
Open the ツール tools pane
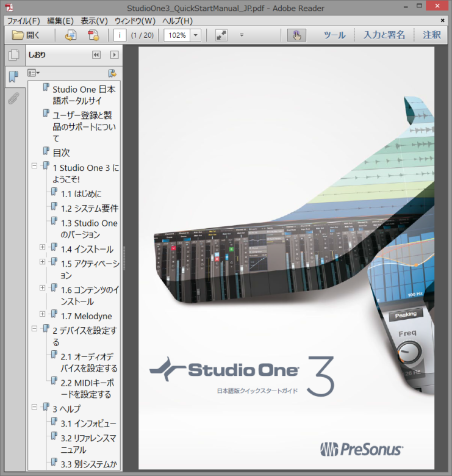pos(335,35)
